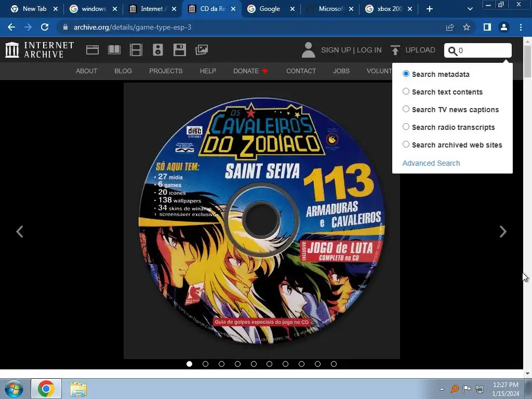The width and height of the screenshot is (532, 399).
Task: Click the taskbar clock date
Action: 506,389
